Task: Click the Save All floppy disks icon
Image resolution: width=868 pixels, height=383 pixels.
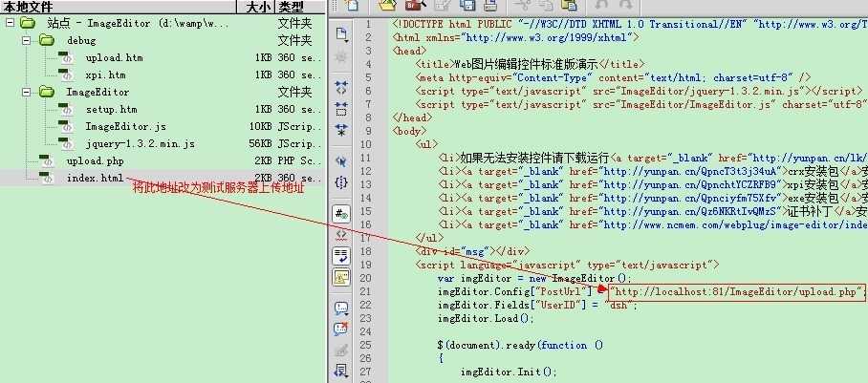Action: (x=467, y=5)
